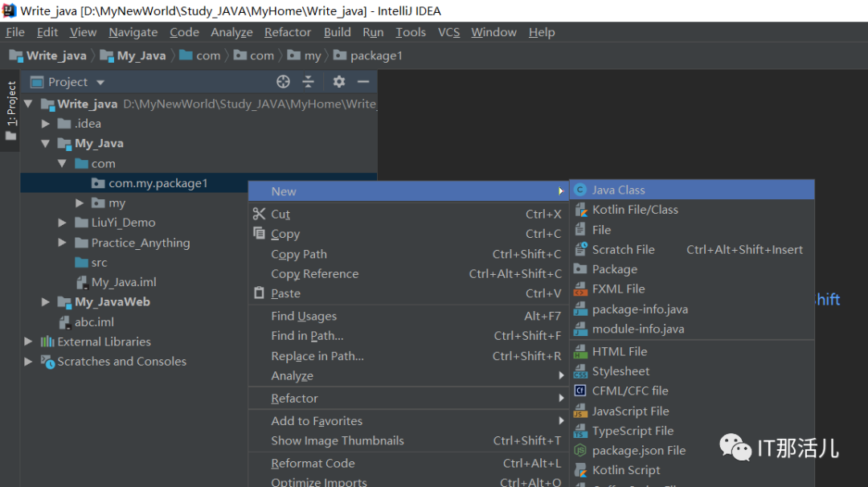
Task: Click the Java Class icon in New submenu
Action: (580, 190)
